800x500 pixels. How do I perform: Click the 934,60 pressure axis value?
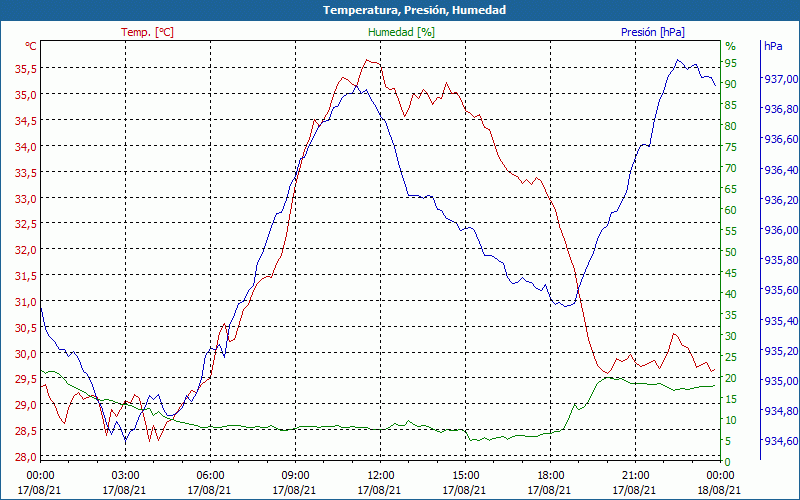pyautogui.click(x=781, y=441)
